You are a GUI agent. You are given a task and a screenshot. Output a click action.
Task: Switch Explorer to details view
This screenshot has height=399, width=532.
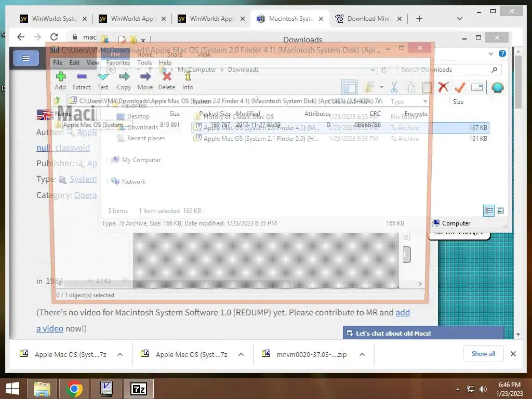pyautogui.click(x=489, y=211)
